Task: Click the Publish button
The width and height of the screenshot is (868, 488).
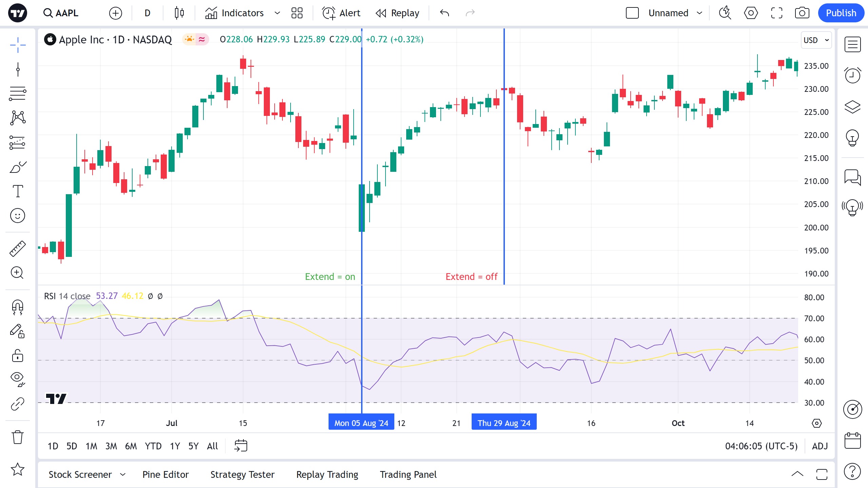Action: point(841,13)
